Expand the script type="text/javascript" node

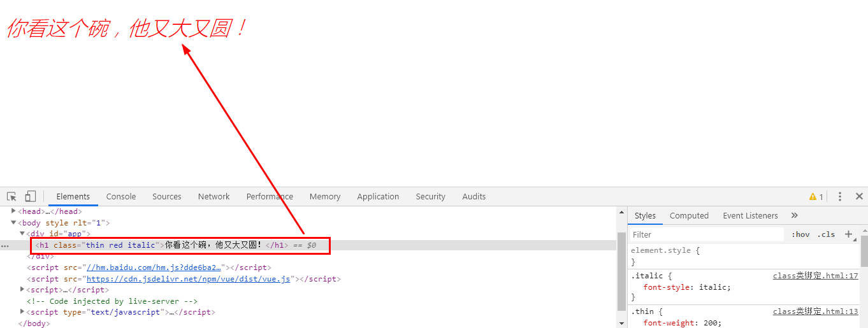coord(22,311)
